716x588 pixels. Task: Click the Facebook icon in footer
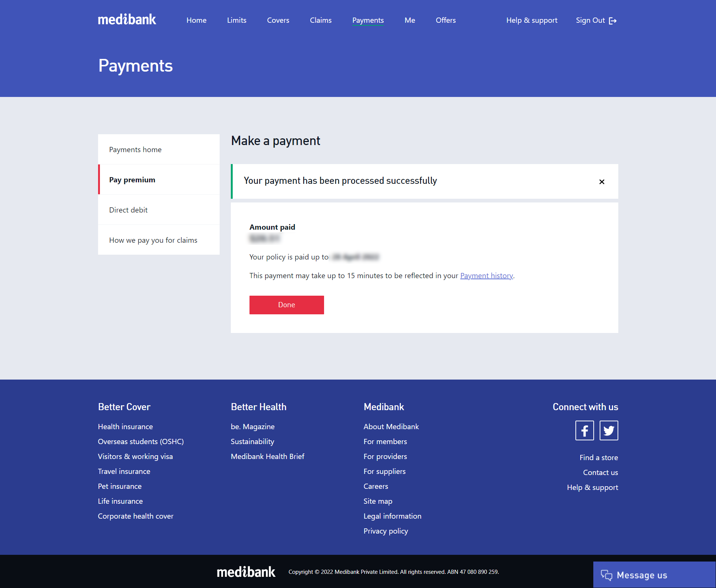585,430
